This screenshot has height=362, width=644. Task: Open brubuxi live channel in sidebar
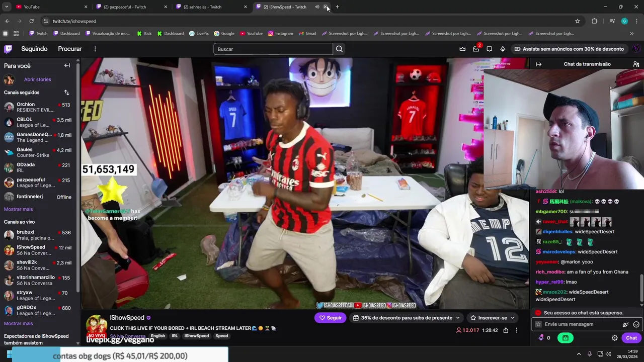[x=38, y=235]
